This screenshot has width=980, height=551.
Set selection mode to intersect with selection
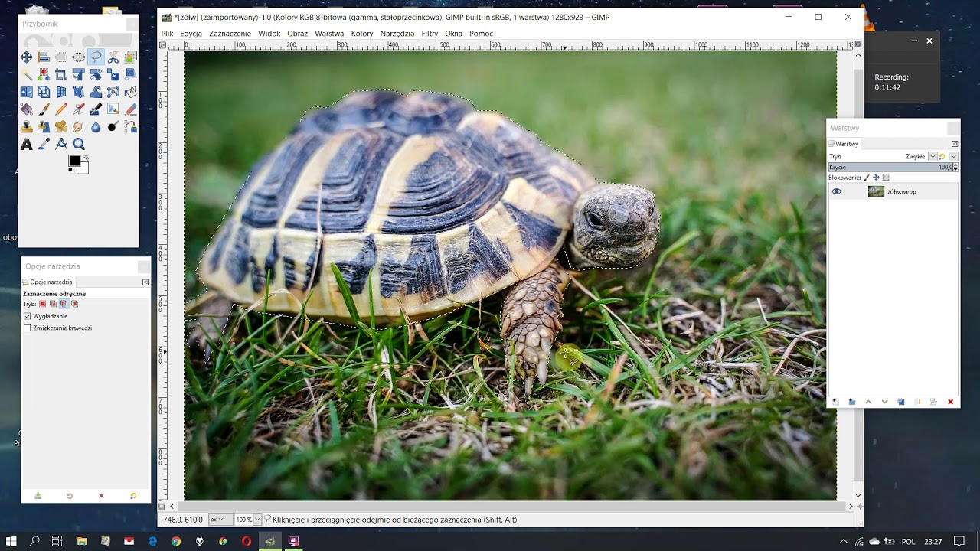coord(74,304)
